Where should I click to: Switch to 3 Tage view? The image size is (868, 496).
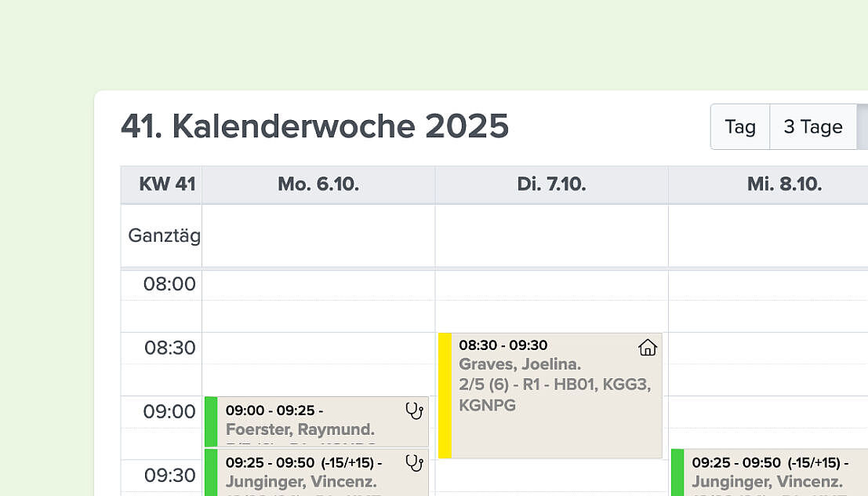pos(812,127)
